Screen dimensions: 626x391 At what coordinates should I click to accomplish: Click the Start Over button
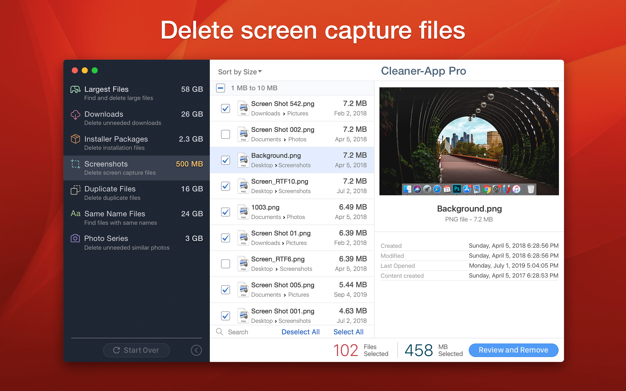pos(137,350)
